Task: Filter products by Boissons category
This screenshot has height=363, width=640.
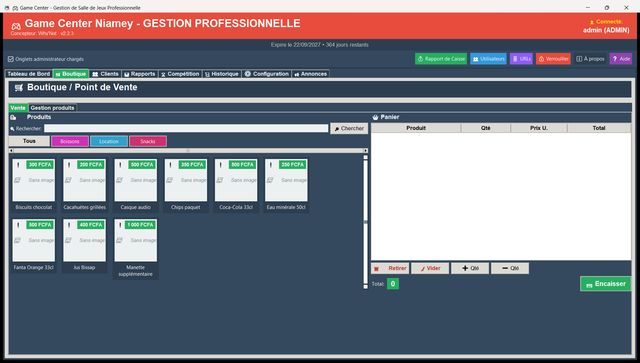Action: (x=70, y=141)
